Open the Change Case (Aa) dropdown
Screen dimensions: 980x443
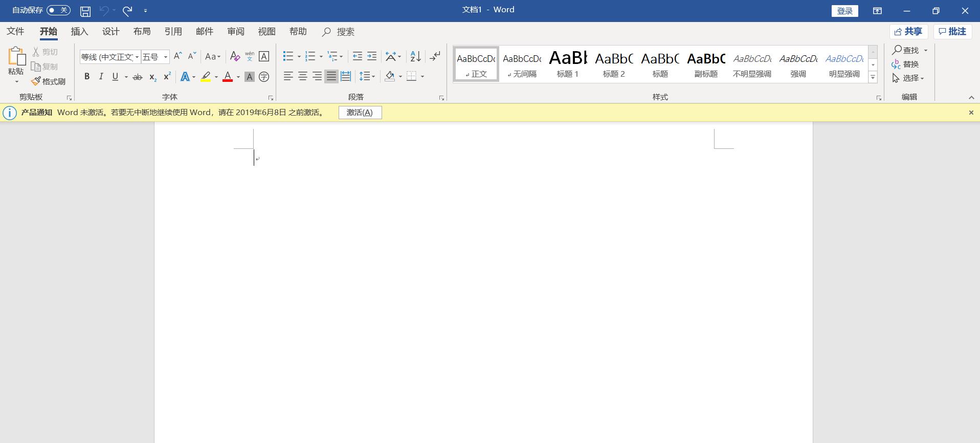[212, 56]
